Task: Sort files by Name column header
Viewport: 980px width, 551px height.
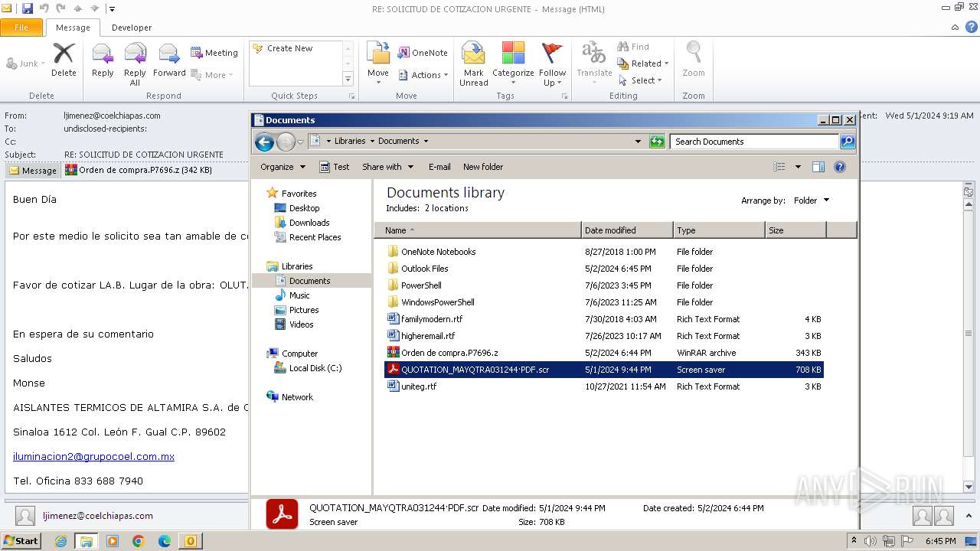Action: (478, 230)
